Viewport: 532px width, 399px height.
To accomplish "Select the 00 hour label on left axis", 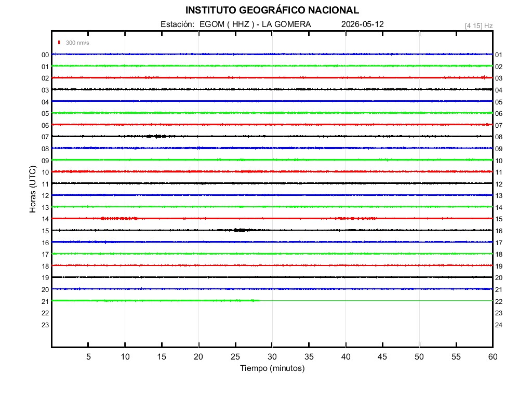I will [45, 55].
